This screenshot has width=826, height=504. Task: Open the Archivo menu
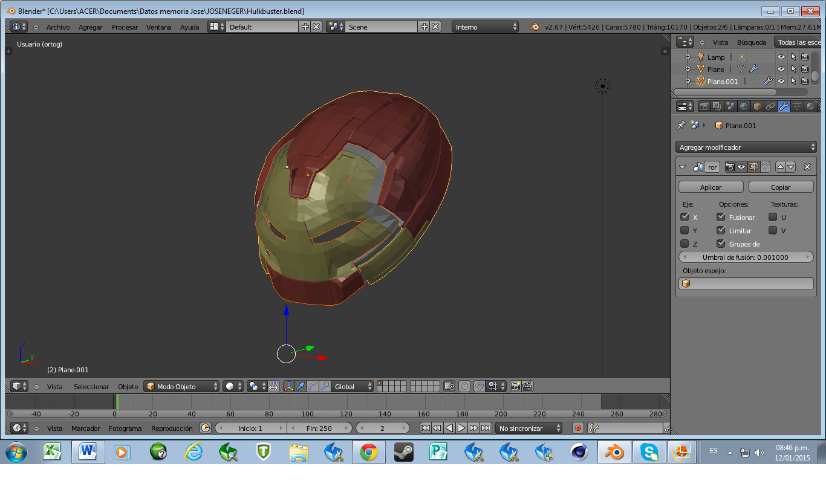click(x=58, y=27)
